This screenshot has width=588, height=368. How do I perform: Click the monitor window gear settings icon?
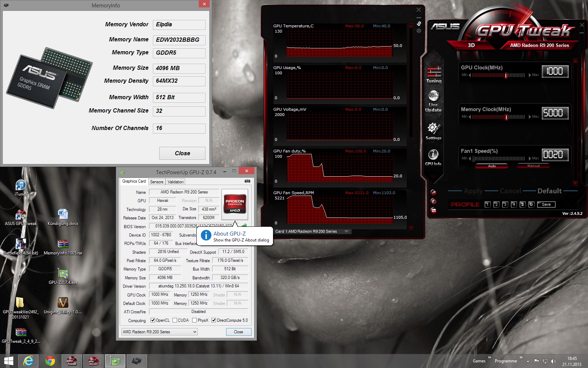(x=419, y=31)
